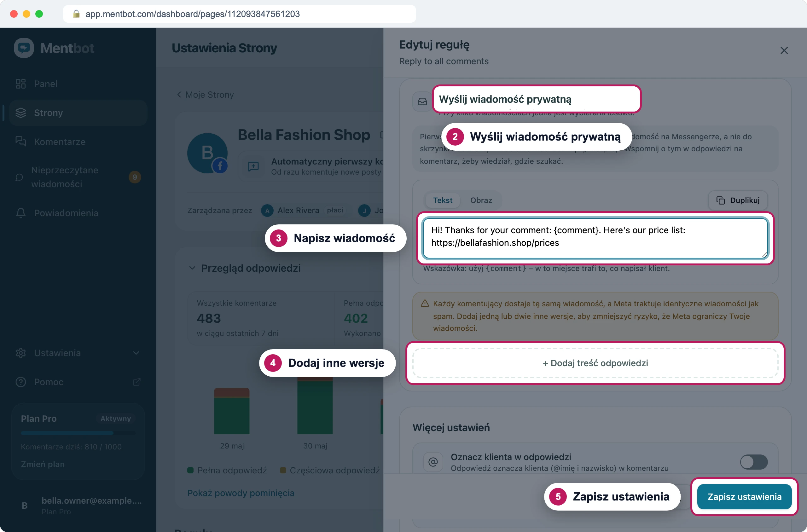Click the Duplikuj button

pyautogui.click(x=738, y=200)
